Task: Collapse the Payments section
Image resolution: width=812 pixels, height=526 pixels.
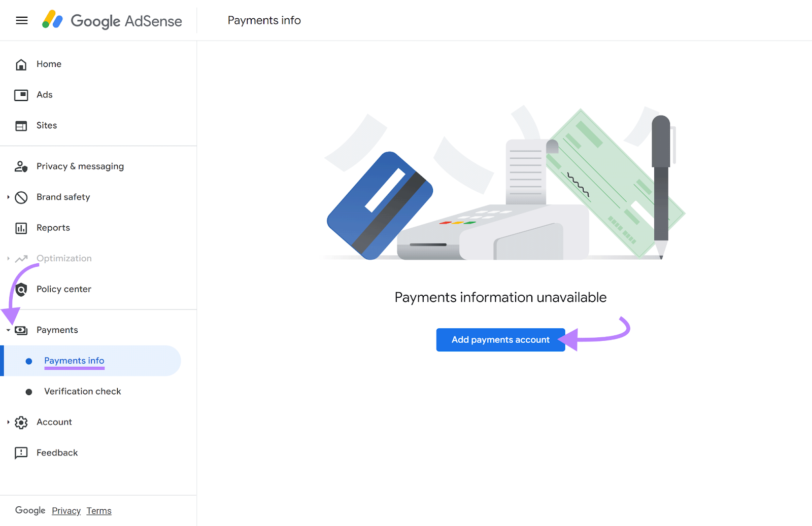Action: point(8,330)
